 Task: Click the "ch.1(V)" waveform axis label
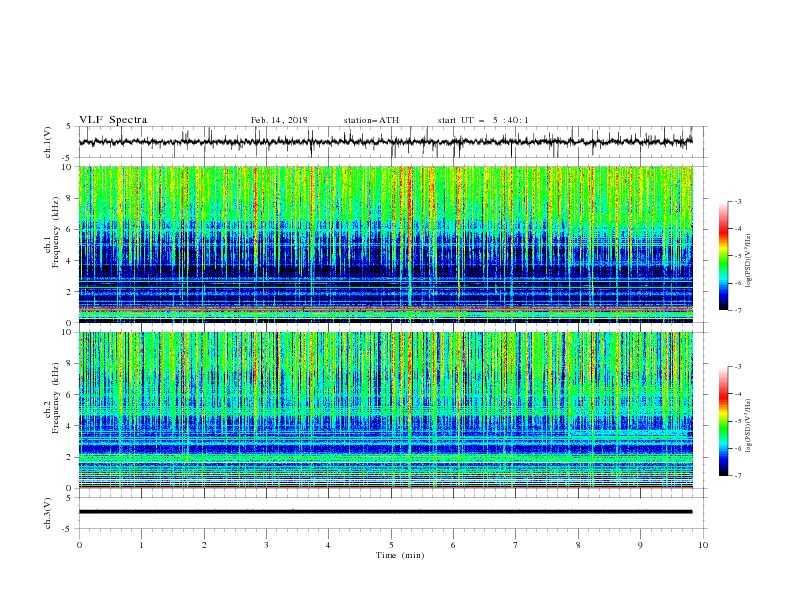48,142
